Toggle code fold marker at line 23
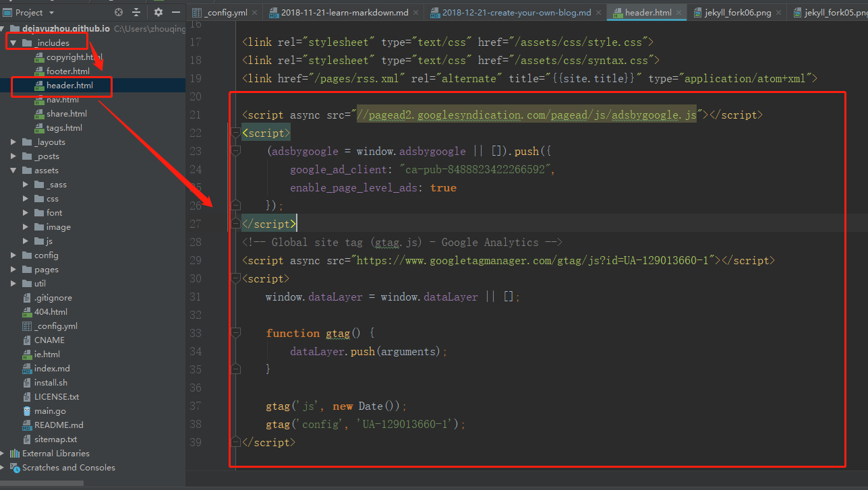868x490 pixels. 235,152
